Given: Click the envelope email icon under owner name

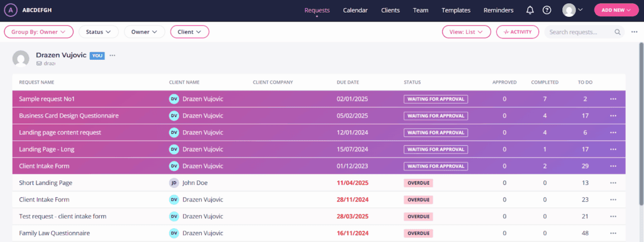Looking at the screenshot, I should click(x=39, y=63).
